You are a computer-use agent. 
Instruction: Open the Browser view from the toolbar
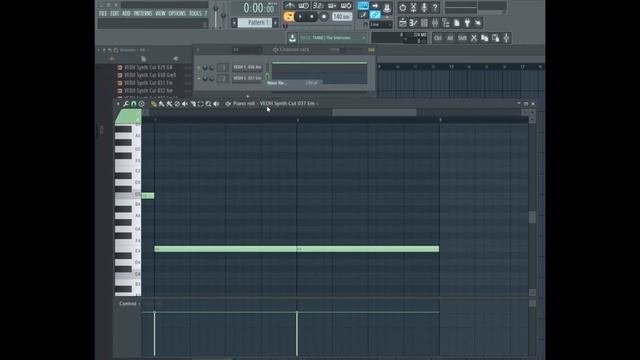pos(446,23)
